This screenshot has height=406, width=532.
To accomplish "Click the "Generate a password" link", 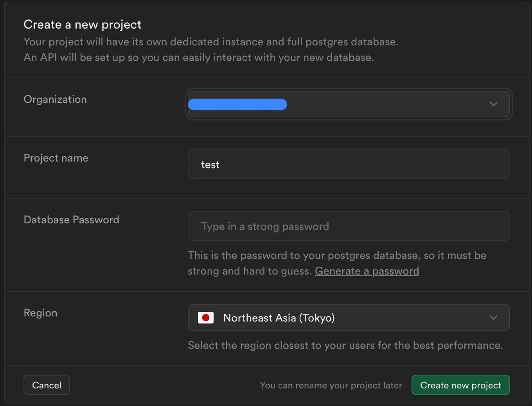I will (367, 271).
